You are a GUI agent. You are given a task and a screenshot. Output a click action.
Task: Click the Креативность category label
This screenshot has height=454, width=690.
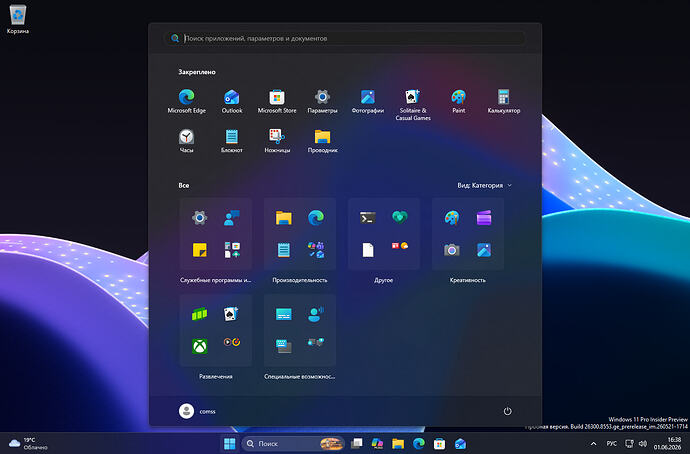tap(467, 280)
